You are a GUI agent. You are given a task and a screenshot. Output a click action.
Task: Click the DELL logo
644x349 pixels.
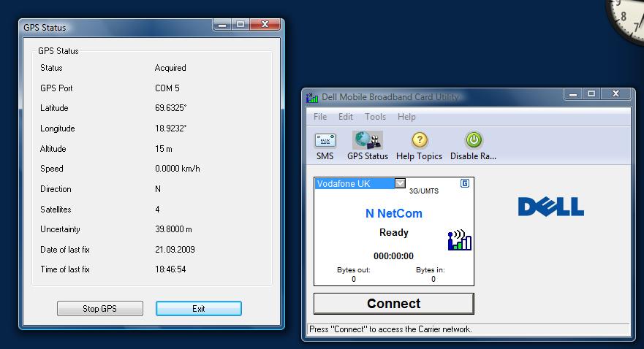tap(550, 207)
